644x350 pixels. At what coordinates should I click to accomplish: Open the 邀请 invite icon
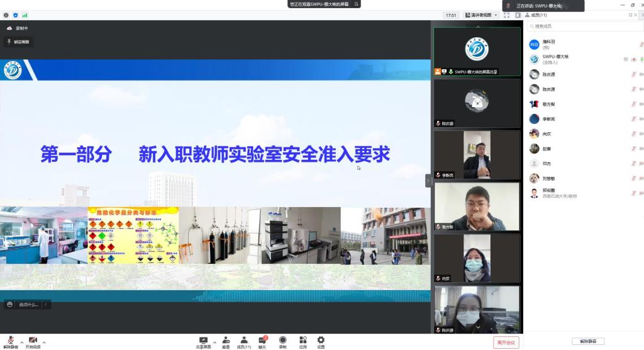click(225, 341)
